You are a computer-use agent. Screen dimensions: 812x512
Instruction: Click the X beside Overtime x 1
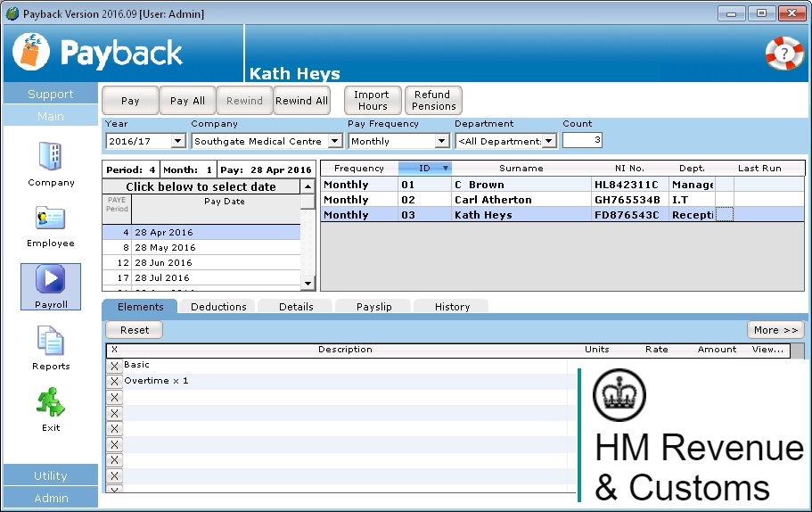(x=114, y=382)
